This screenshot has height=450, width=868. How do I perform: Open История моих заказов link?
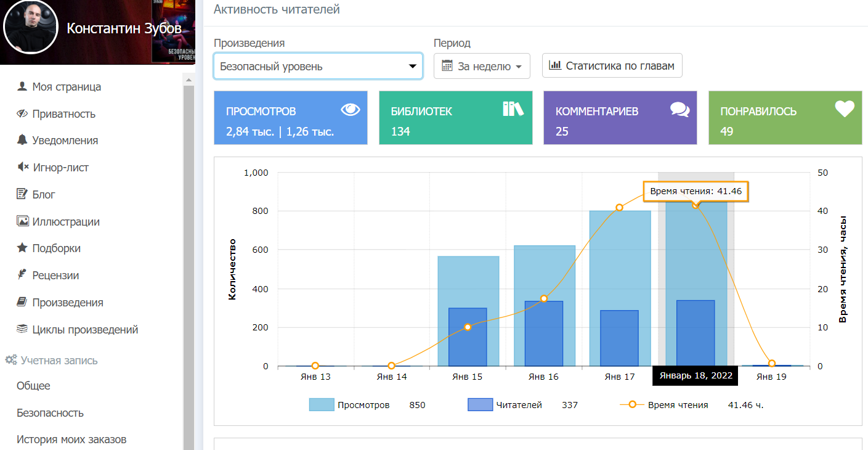pyautogui.click(x=71, y=440)
